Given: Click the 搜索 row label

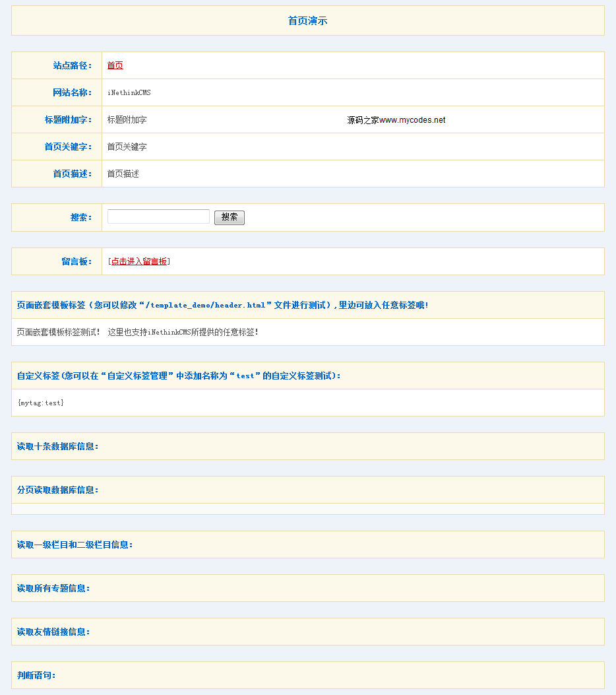Looking at the screenshot, I should click(x=82, y=218).
